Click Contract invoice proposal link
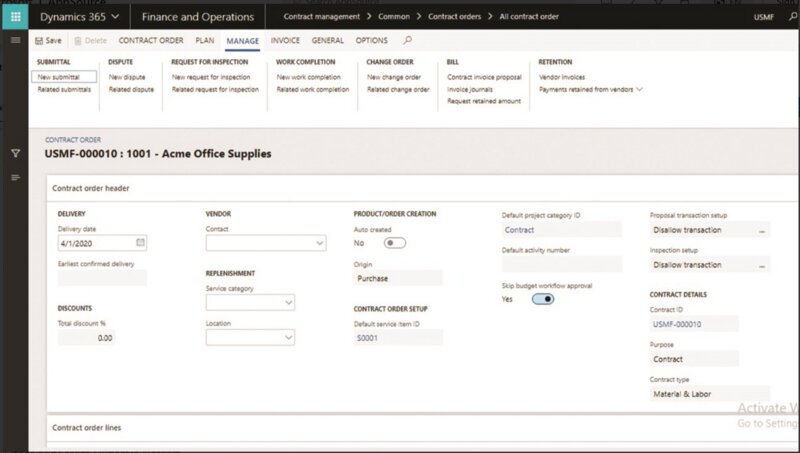Image resolution: width=800 pixels, height=453 pixels. coord(484,77)
